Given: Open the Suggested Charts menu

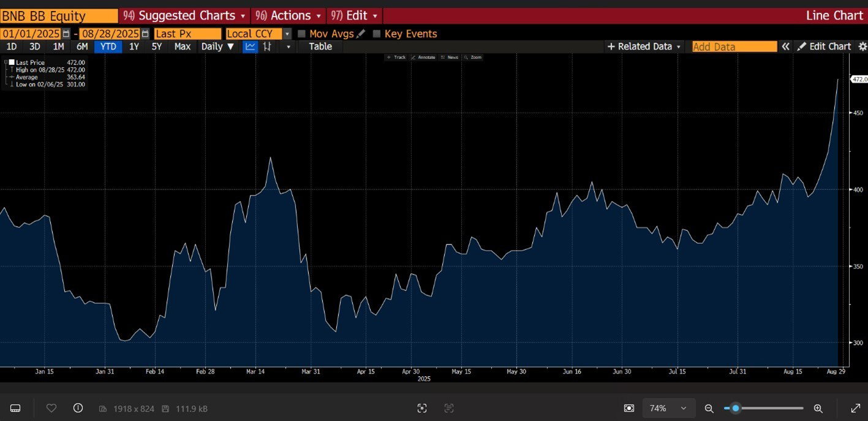Looking at the screenshot, I should pyautogui.click(x=184, y=15).
